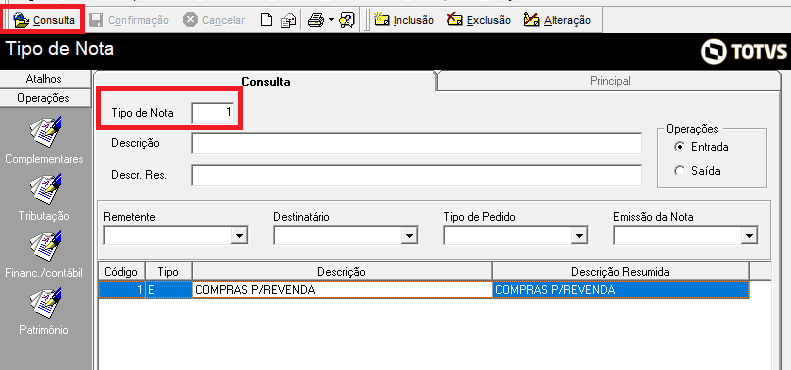This screenshot has width=791, height=370.
Task: Click the TOTVS logo
Action: 744,52
